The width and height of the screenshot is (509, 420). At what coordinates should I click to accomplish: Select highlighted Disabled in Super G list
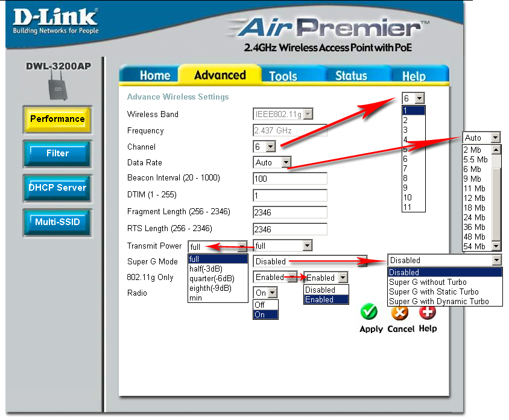(x=444, y=272)
